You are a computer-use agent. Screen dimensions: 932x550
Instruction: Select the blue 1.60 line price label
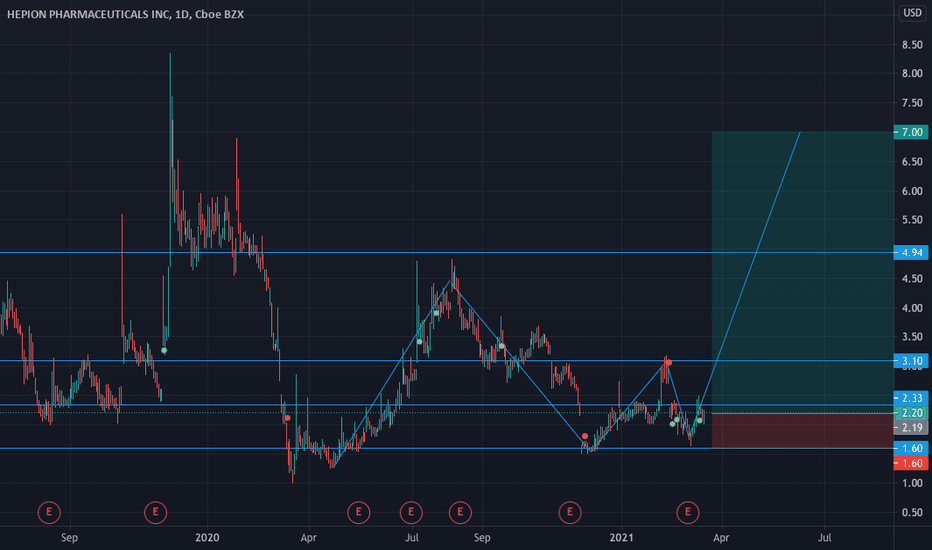(911, 448)
